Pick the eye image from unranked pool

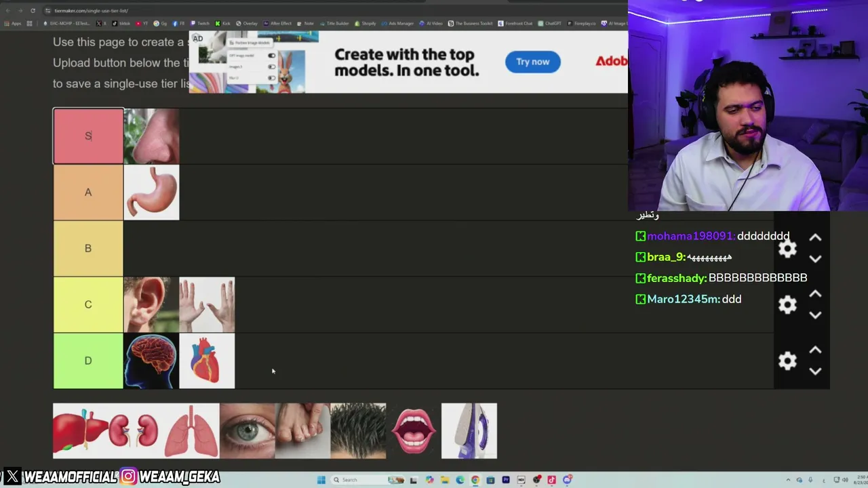tap(248, 431)
